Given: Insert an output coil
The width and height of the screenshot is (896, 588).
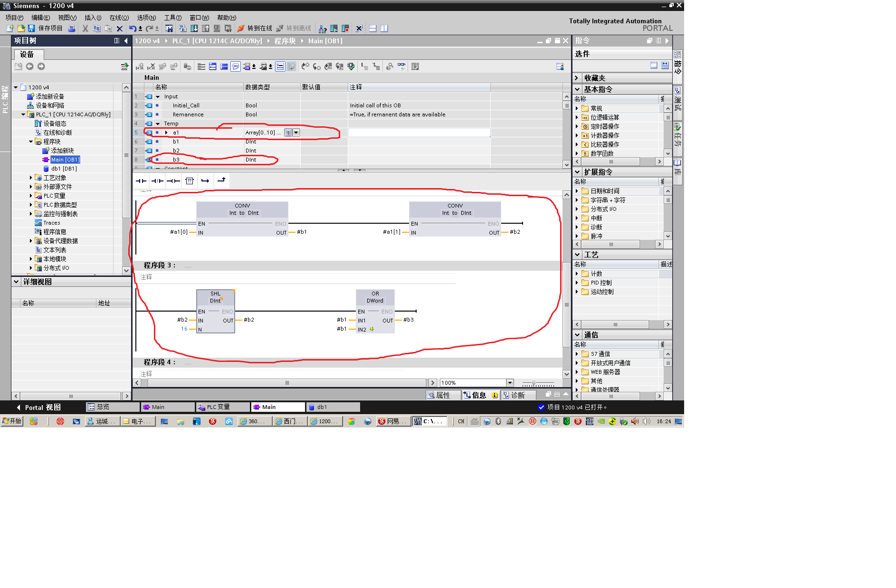Looking at the screenshot, I should click(173, 181).
